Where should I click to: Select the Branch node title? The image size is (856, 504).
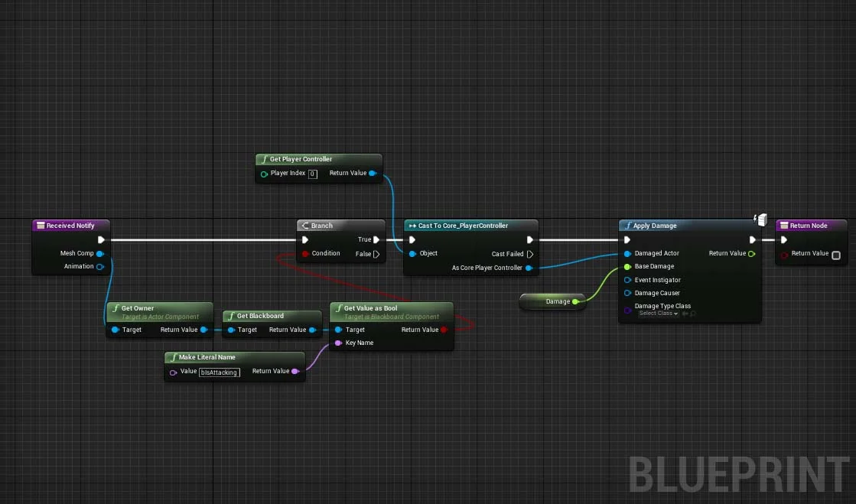tap(321, 226)
